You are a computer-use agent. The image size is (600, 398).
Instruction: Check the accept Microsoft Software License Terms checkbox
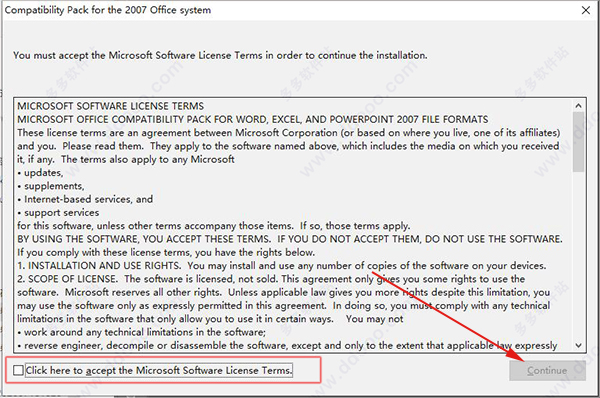(18, 370)
